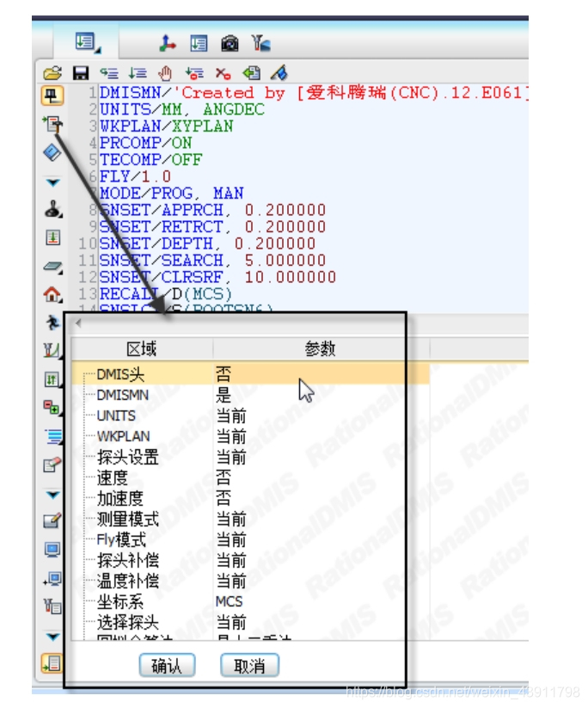Click the flat plane icon in sidebar

click(x=52, y=267)
